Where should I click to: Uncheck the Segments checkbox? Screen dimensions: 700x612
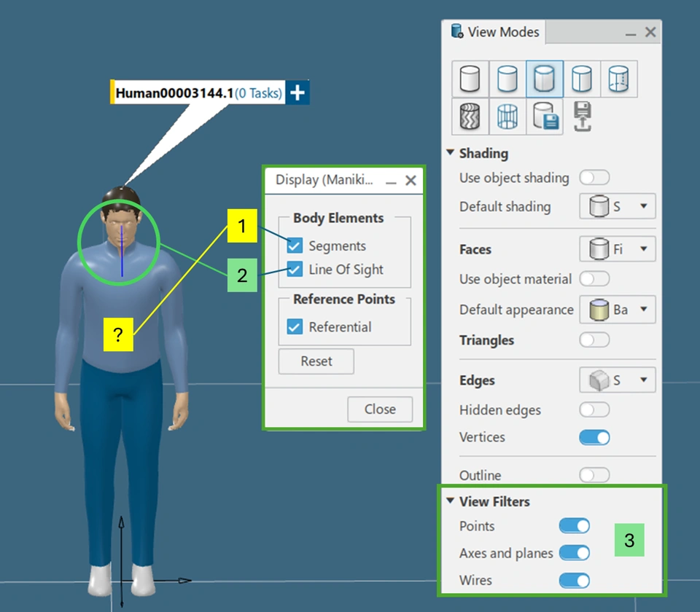click(295, 246)
